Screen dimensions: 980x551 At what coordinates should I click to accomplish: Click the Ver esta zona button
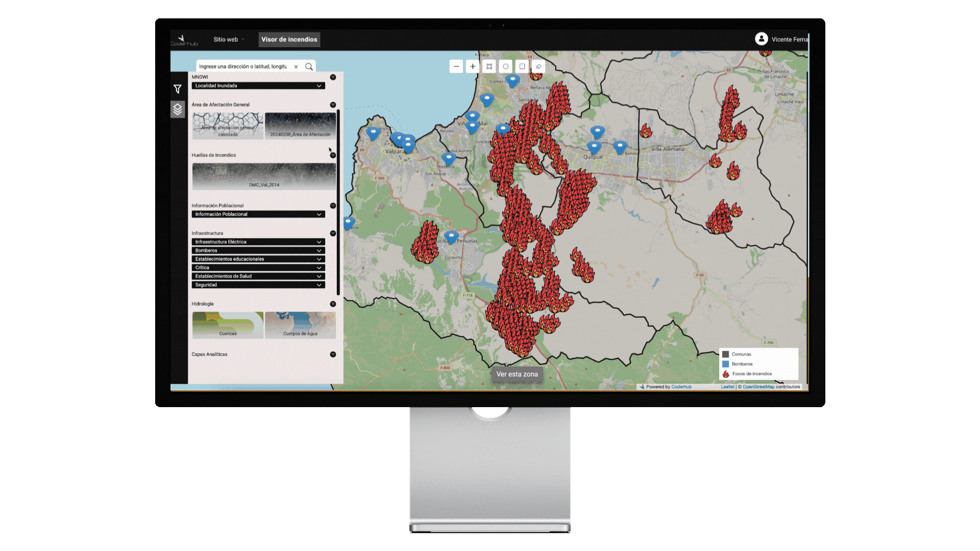pos(517,374)
